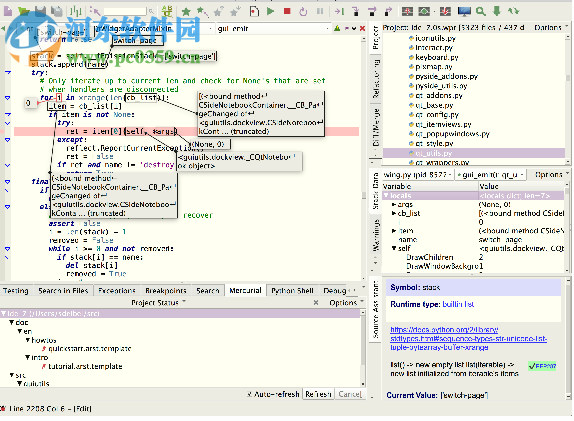Click the Project Status panel vertical scrollbar
574x421 pixels.
click(x=363, y=348)
